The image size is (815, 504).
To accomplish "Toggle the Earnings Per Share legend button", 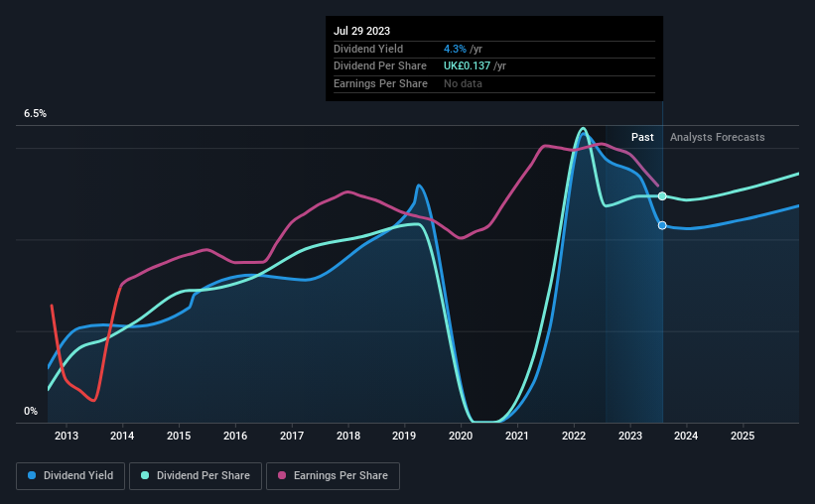I will coord(333,476).
